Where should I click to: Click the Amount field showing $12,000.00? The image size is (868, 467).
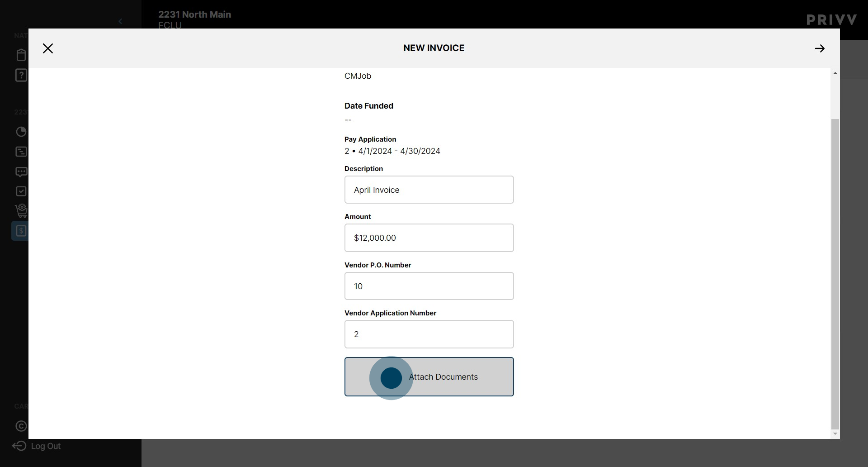429,238
